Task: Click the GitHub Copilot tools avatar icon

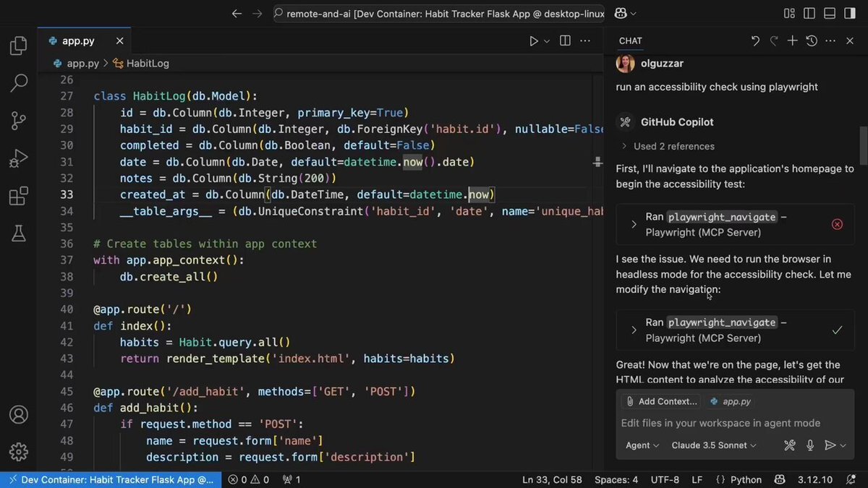Action: 625,122
